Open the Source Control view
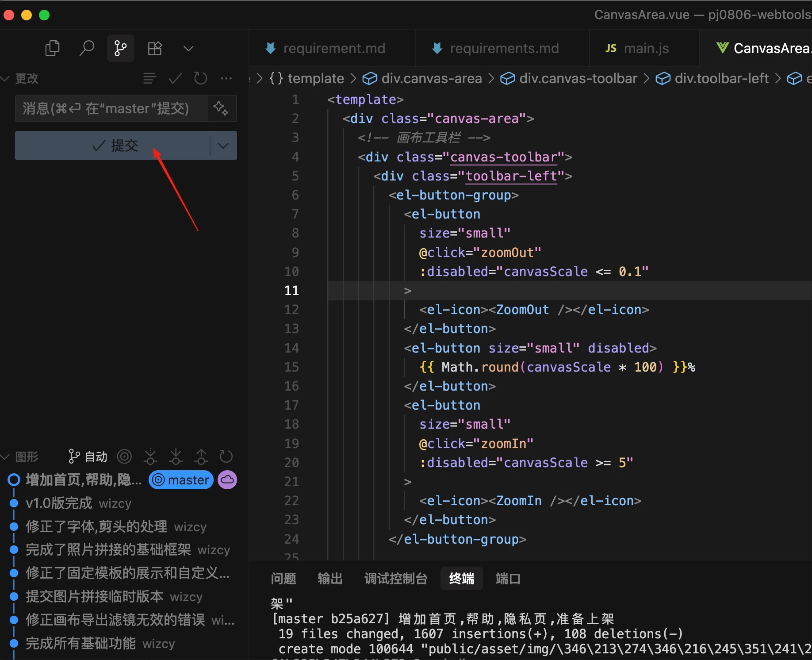The height and width of the screenshot is (660, 812). [x=120, y=48]
